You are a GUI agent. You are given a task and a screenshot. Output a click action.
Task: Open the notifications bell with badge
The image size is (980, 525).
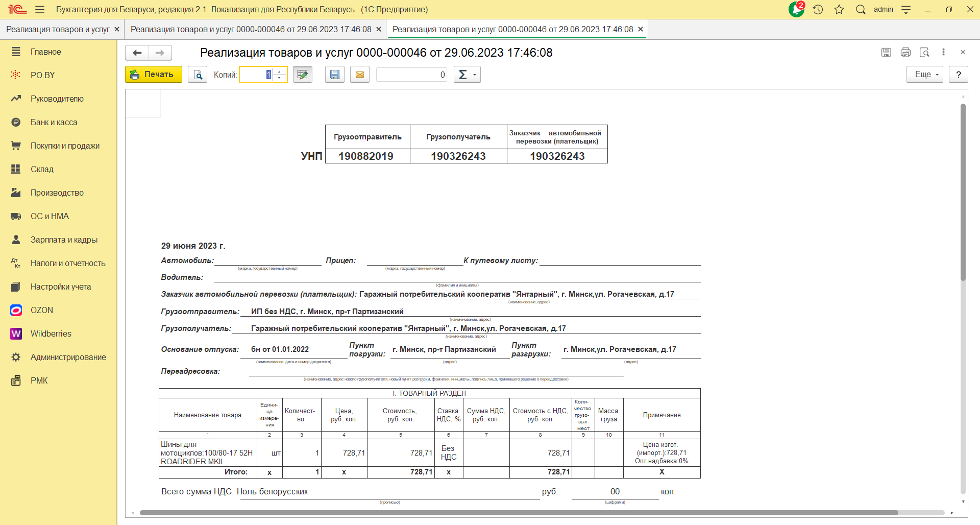tap(796, 9)
